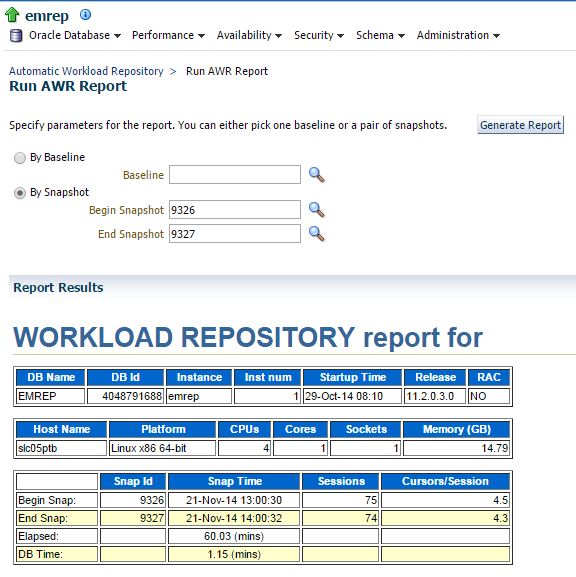Click the Memory value 14.79 cell
Viewport: 576px width, 577px height.
pyautogui.click(x=456, y=448)
